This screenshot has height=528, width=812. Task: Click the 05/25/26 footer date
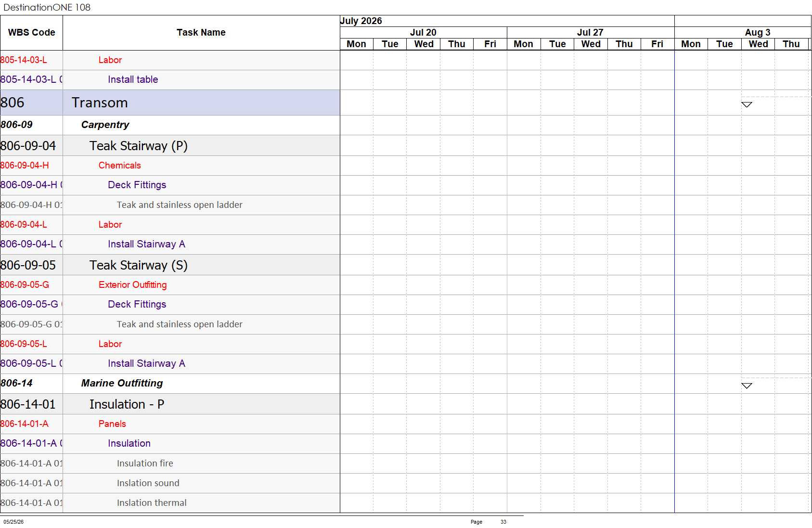(x=13, y=522)
